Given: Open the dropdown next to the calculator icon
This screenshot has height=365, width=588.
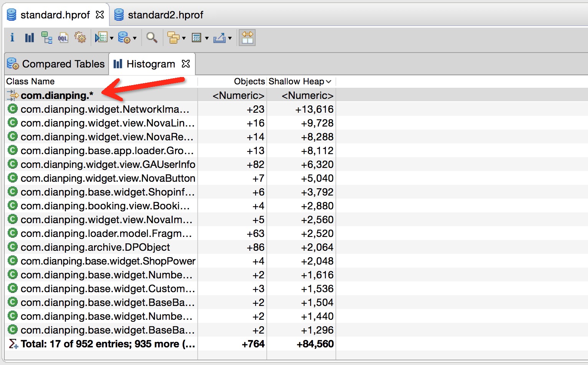Looking at the screenshot, I should coord(206,38).
